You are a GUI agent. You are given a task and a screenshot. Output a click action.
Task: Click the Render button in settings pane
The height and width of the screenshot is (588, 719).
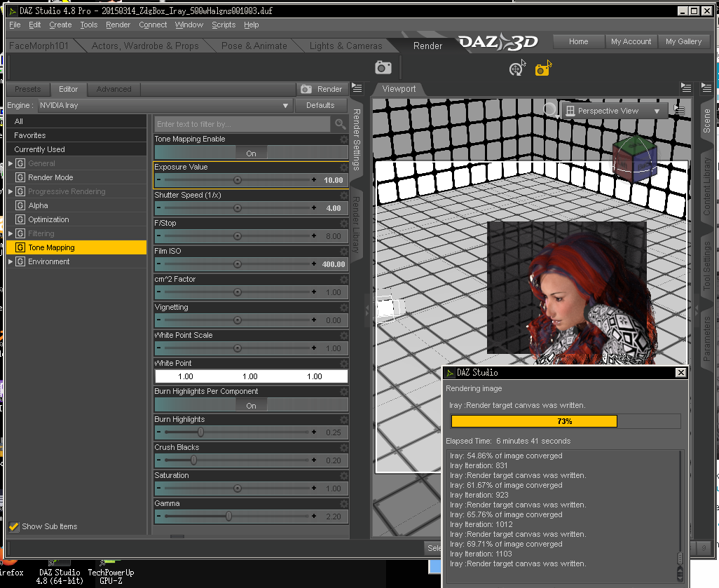[322, 89]
